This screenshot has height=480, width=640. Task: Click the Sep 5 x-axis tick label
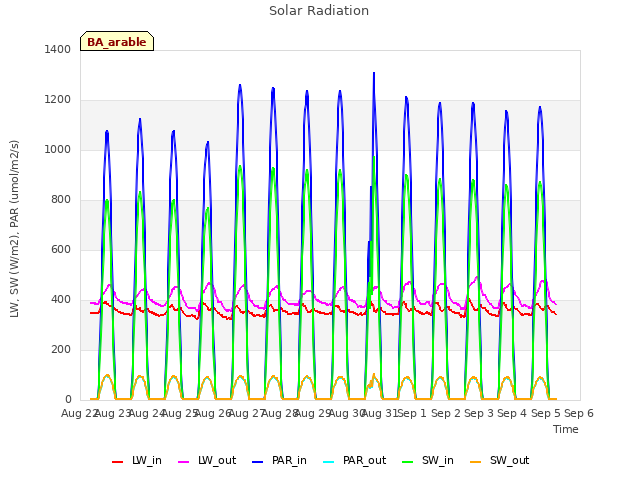coord(546,413)
